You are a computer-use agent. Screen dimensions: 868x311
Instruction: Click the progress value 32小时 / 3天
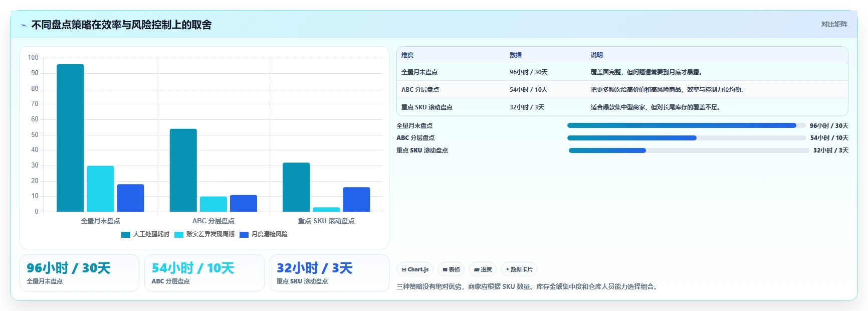(831, 150)
